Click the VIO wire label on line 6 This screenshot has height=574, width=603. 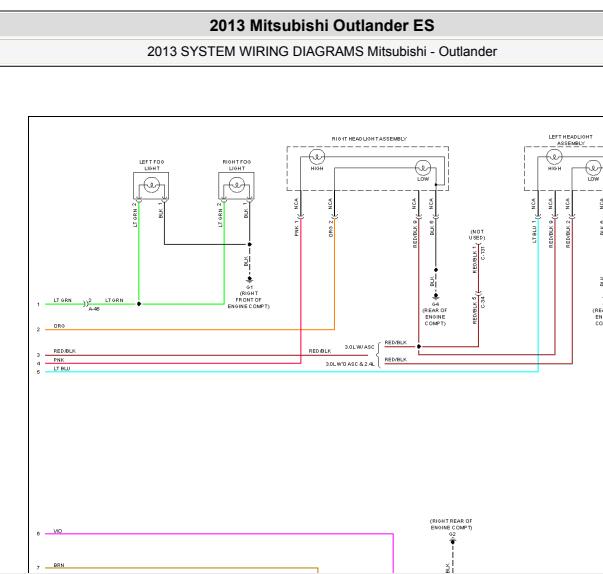(58, 531)
